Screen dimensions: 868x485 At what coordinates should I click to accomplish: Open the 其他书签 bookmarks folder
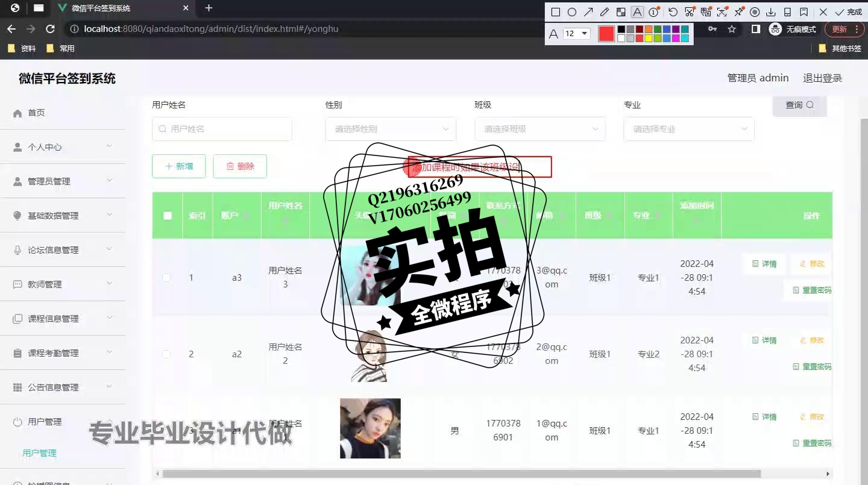840,48
